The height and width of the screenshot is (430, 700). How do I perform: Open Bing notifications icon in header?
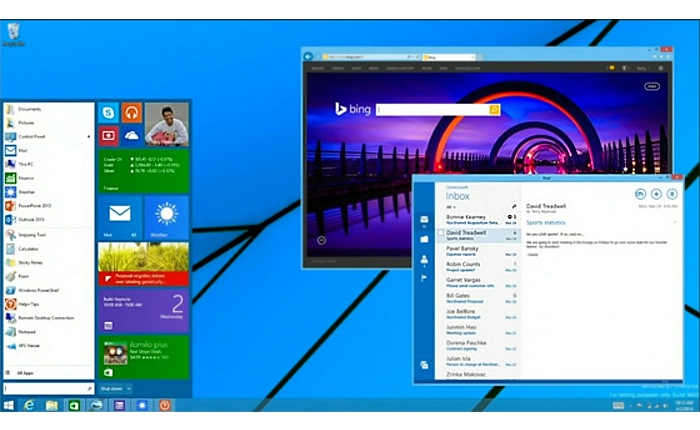coord(612,68)
